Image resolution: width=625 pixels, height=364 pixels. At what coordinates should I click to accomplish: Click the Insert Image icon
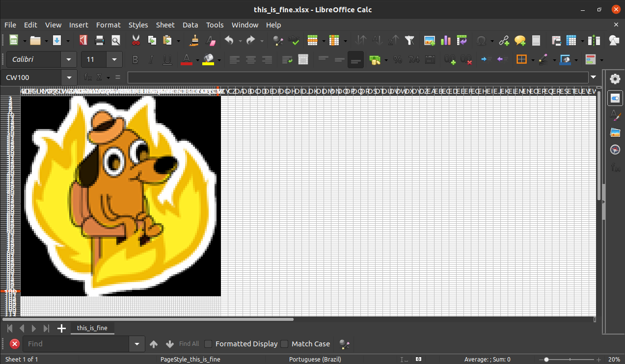click(430, 40)
